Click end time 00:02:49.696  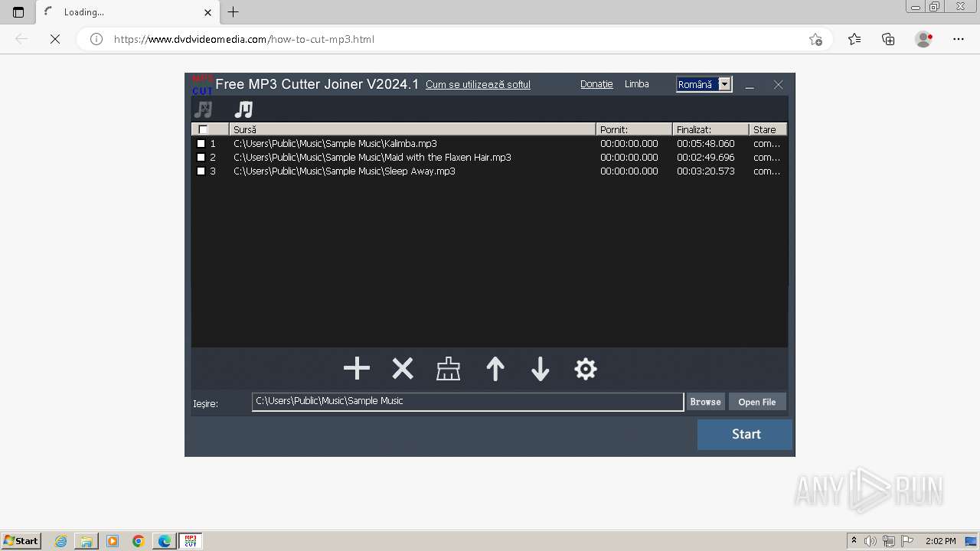pyautogui.click(x=705, y=157)
